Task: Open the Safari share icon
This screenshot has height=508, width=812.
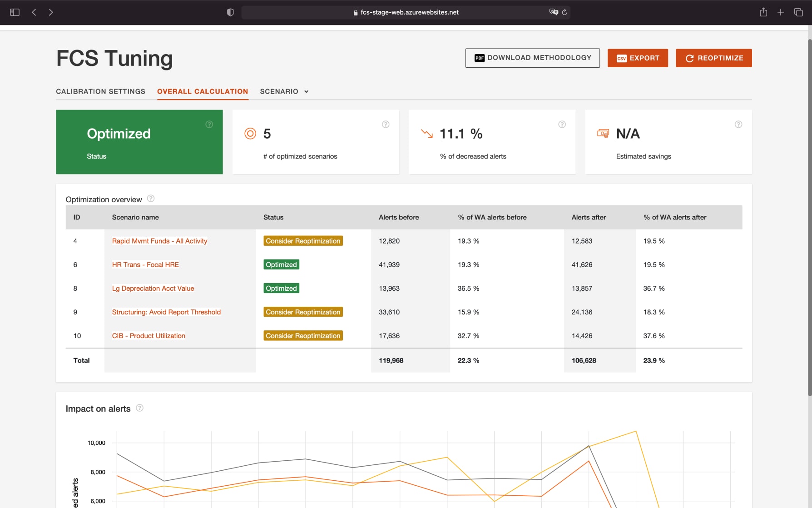Action: pos(763,12)
